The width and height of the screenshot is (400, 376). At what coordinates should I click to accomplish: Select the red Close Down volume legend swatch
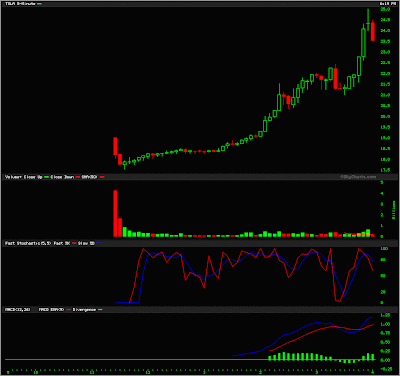pyautogui.click(x=78, y=177)
